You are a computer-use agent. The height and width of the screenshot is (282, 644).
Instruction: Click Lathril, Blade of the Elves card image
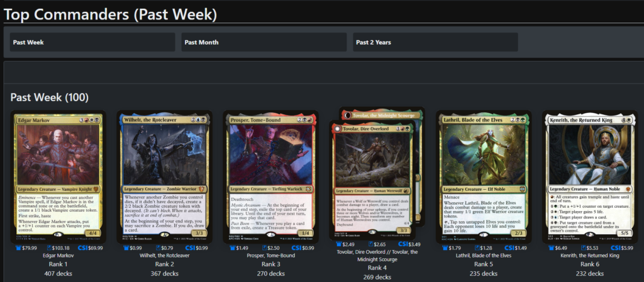point(484,177)
